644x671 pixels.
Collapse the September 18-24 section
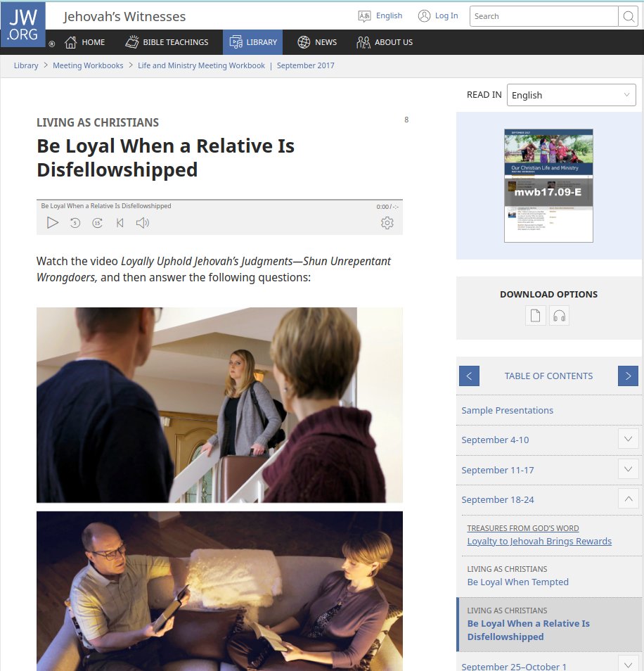(628, 499)
